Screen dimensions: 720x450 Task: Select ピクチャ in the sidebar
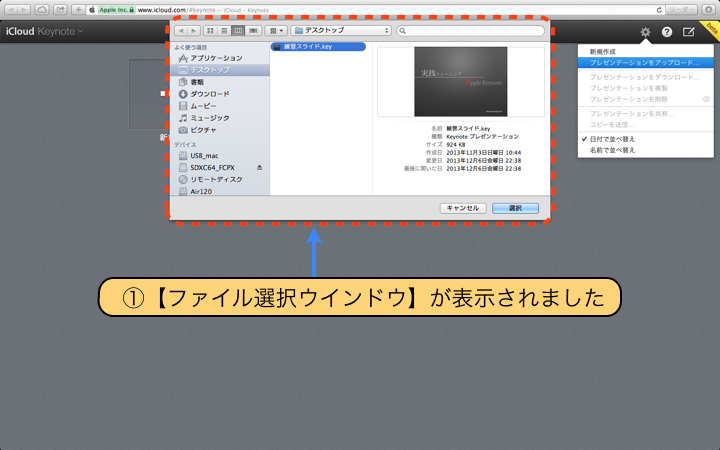point(219,130)
